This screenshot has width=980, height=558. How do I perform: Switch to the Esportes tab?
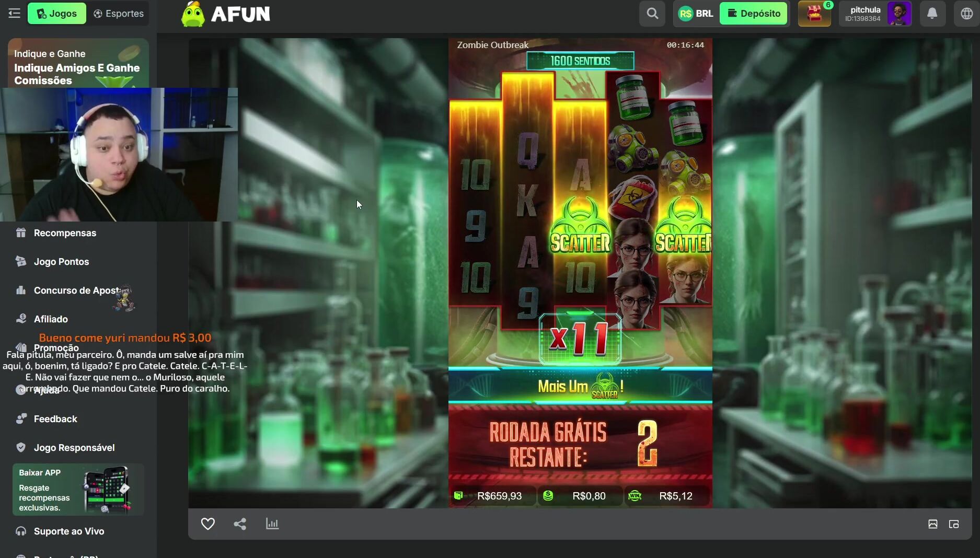pos(119,14)
